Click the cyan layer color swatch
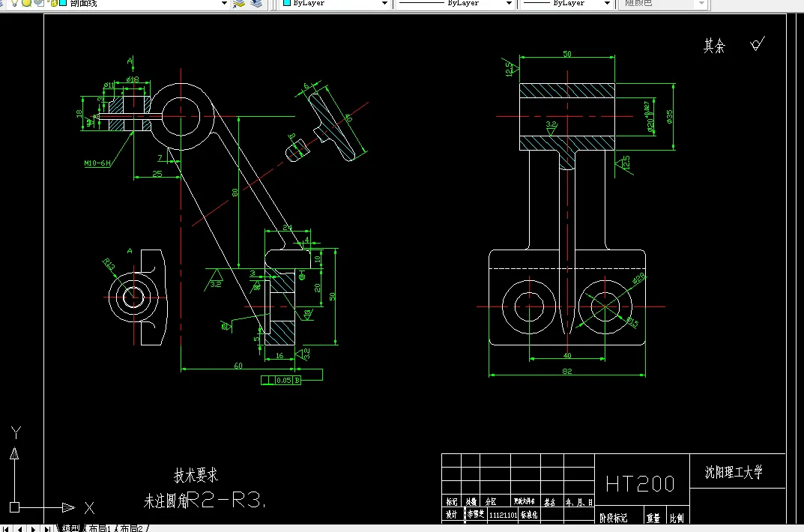804x532 pixels. (63, 2)
